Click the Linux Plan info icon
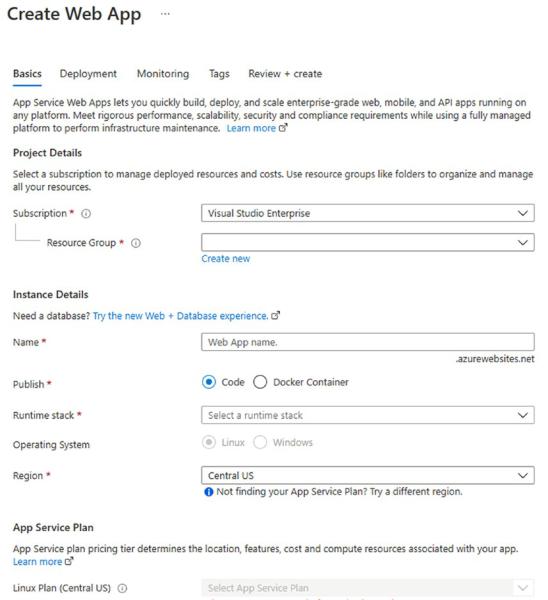548x600 pixels. pos(122,588)
